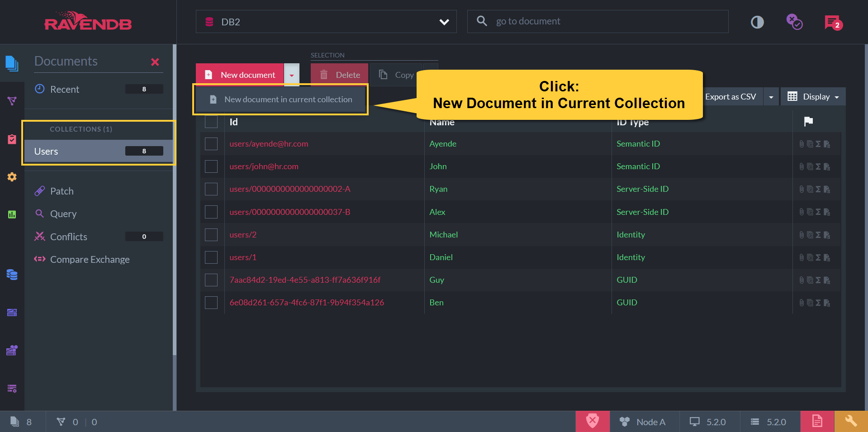The height and width of the screenshot is (432, 868).
Task: Open the Databases stack icon in the left rail
Action: (12, 275)
